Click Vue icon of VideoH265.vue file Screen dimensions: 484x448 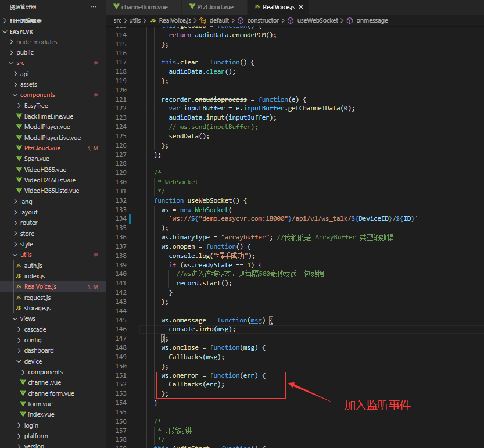point(19,170)
